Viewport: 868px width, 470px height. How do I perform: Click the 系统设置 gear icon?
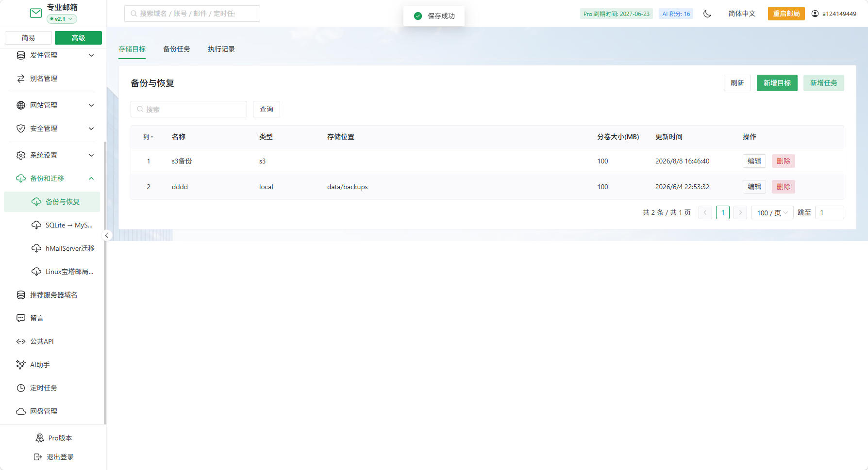click(x=21, y=155)
